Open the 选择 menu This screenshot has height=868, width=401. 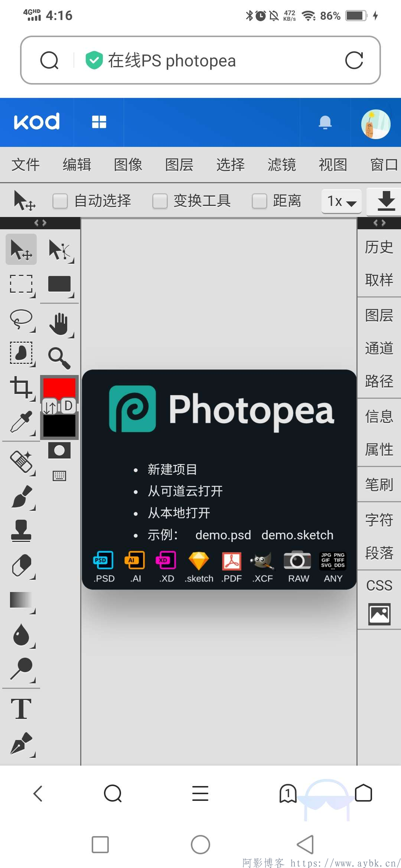[231, 165]
